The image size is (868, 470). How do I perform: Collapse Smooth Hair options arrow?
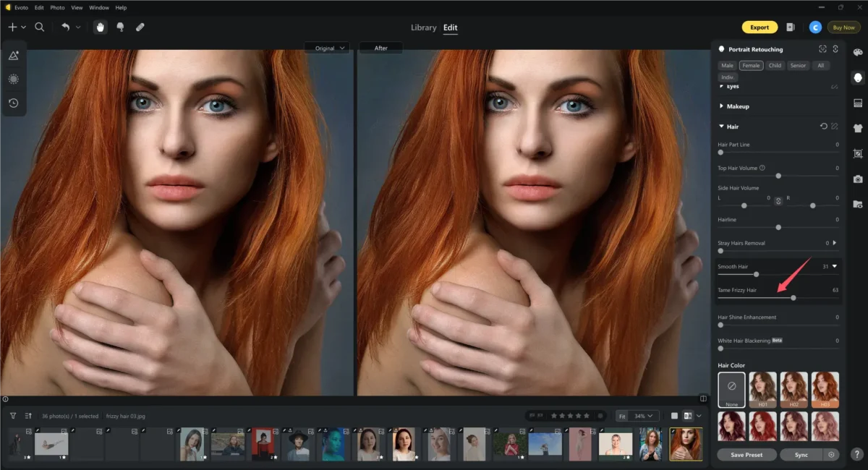pyautogui.click(x=835, y=267)
